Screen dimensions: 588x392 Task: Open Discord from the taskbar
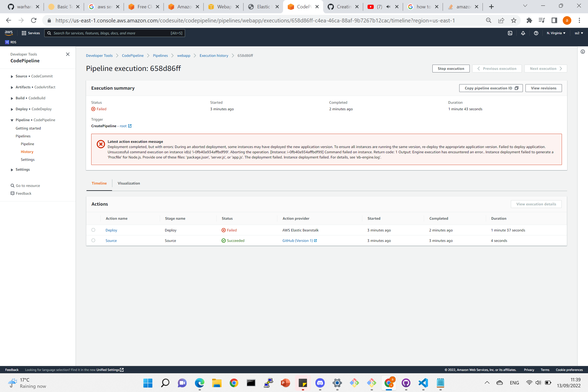(x=320, y=383)
